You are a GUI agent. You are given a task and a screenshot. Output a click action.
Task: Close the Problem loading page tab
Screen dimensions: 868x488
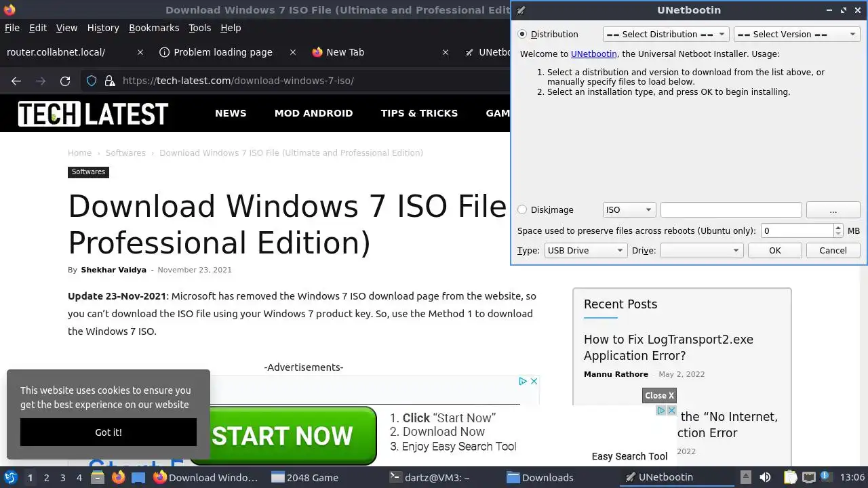click(293, 52)
